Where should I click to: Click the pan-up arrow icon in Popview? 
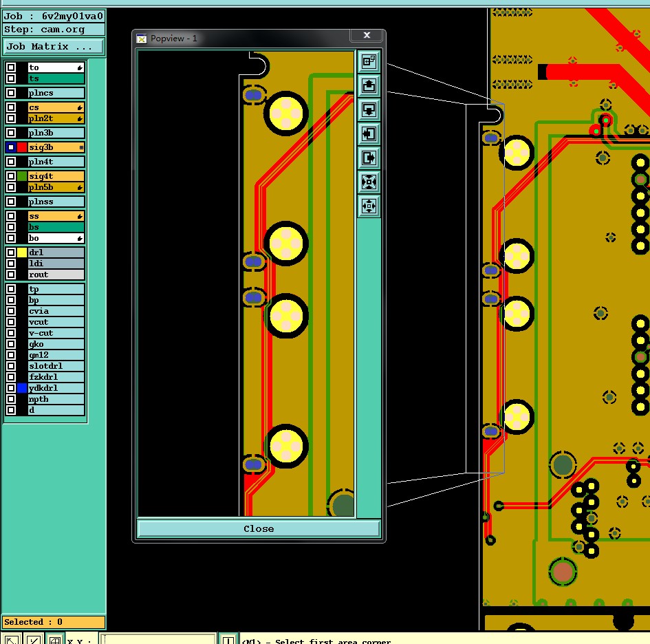pyautogui.click(x=369, y=85)
